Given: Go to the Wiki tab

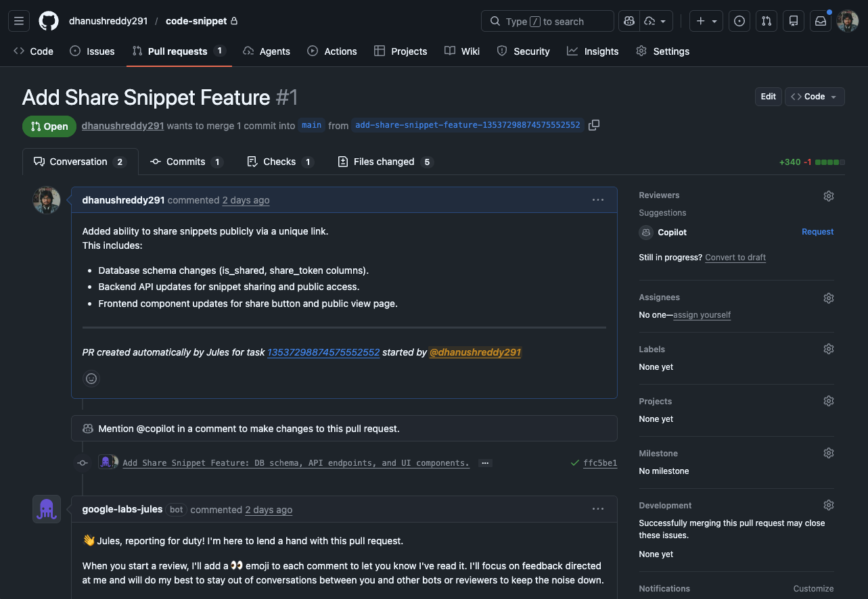Looking at the screenshot, I should click(462, 51).
